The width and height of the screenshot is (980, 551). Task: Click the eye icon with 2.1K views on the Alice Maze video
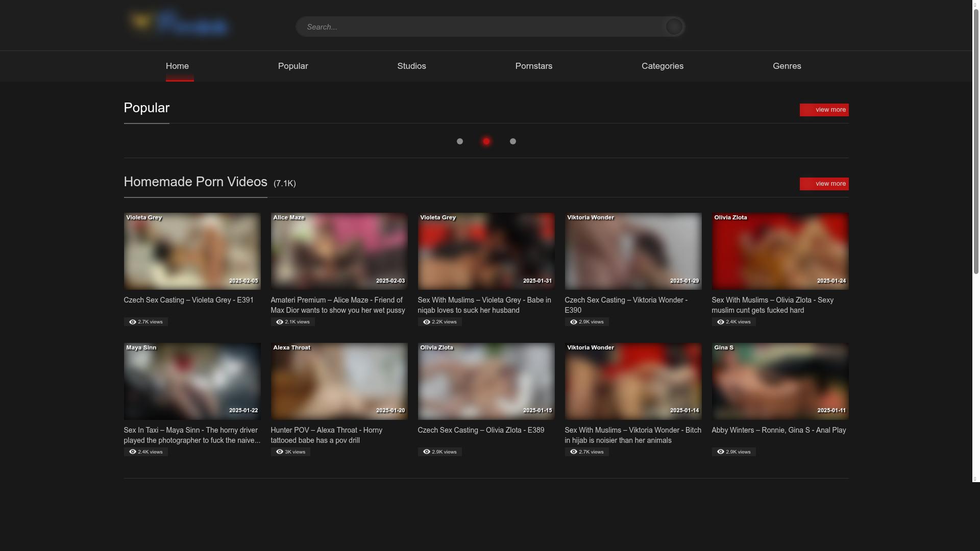[279, 321]
